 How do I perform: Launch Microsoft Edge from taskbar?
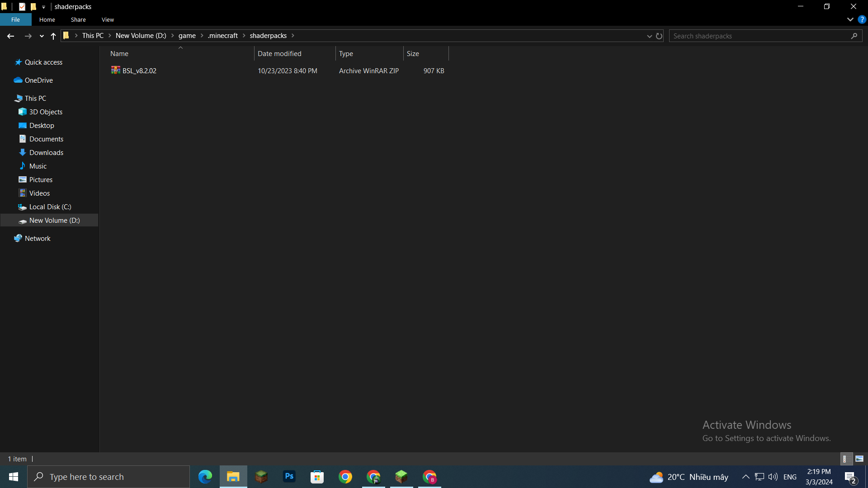click(x=205, y=476)
